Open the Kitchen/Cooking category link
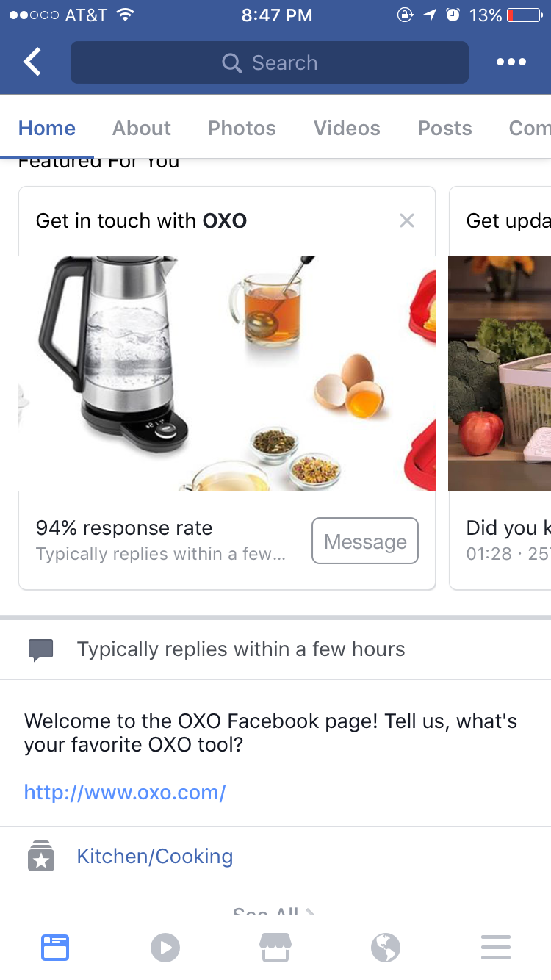Screen dimensions: 551x980 (x=155, y=857)
